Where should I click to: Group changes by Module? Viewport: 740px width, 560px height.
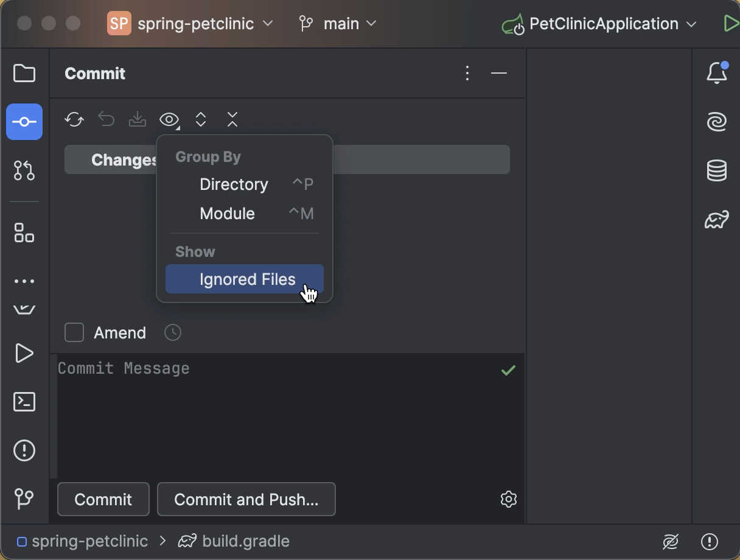pyautogui.click(x=227, y=214)
